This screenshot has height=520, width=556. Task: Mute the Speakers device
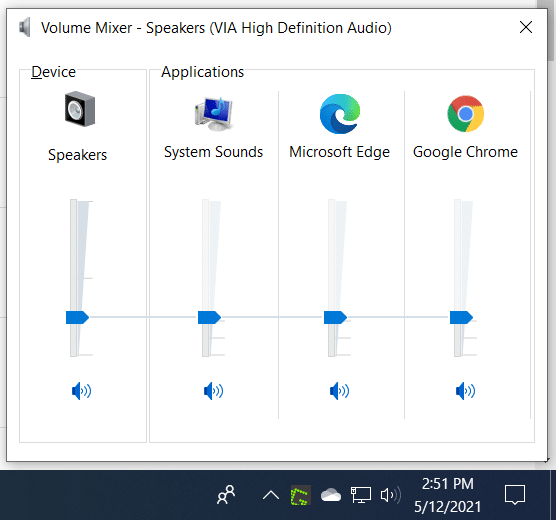(81, 391)
